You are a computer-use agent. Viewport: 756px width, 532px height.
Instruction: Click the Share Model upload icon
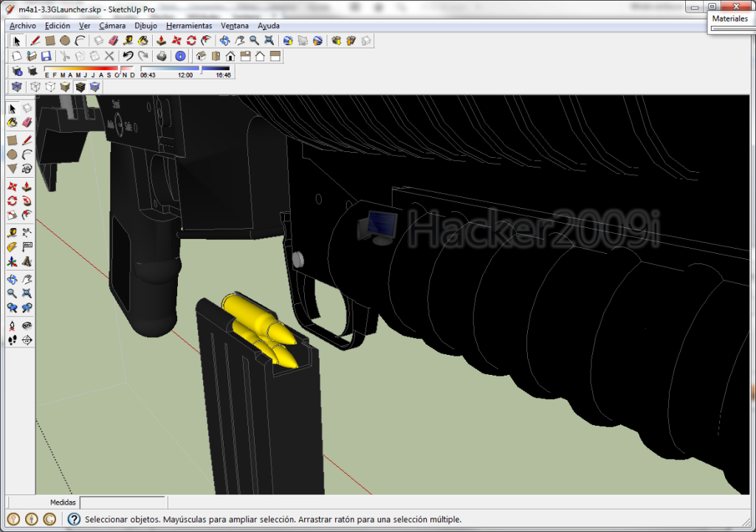point(351,41)
